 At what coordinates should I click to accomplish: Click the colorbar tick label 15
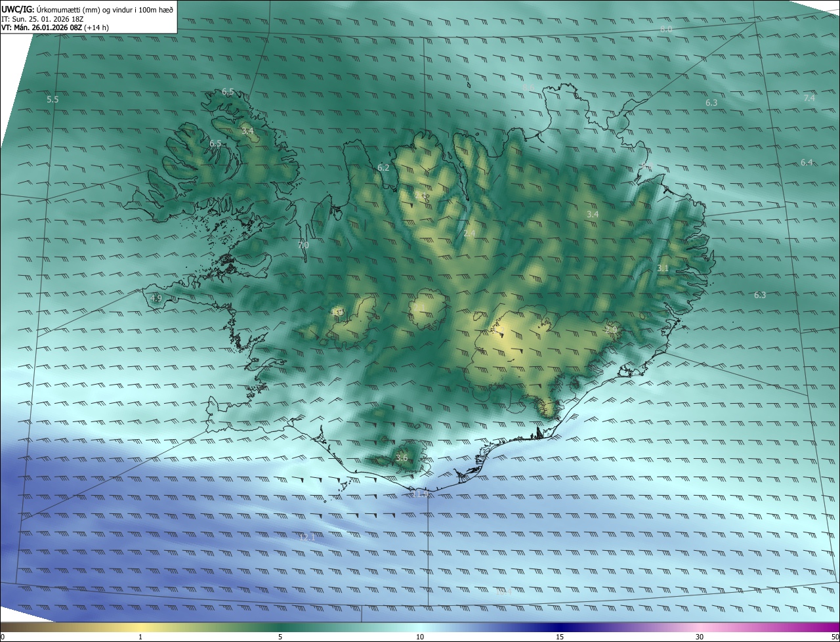560,637
